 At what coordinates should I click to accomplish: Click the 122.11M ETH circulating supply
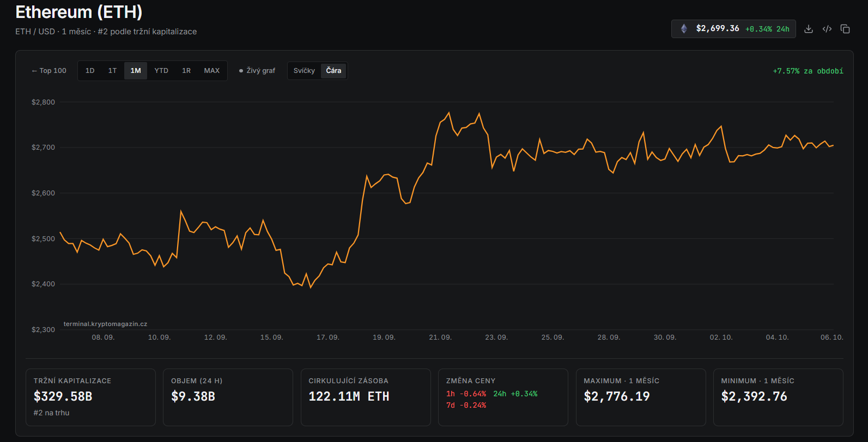(x=349, y=396)
